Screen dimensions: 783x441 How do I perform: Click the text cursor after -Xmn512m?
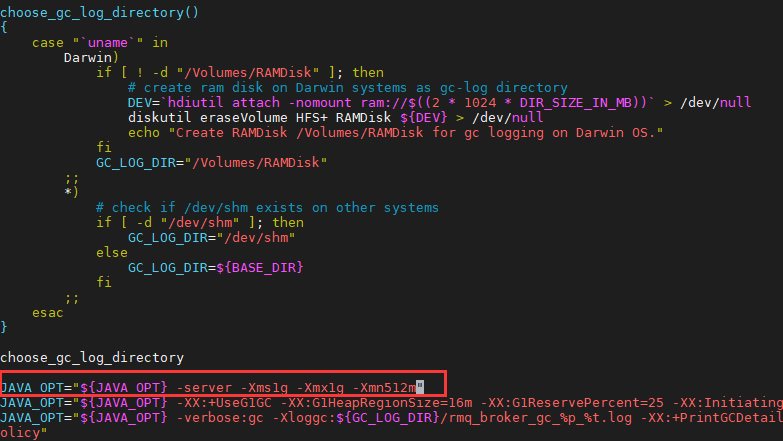click(421, 387)
